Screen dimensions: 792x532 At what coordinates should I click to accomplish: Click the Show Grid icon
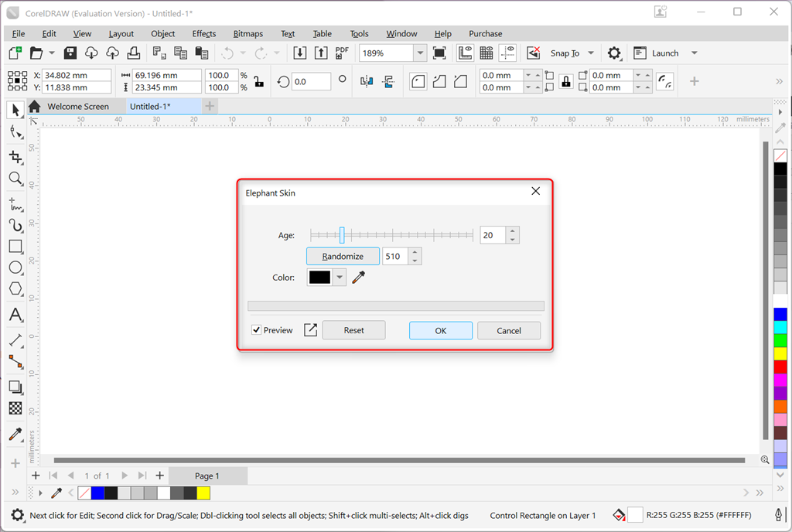coord(486,53)
